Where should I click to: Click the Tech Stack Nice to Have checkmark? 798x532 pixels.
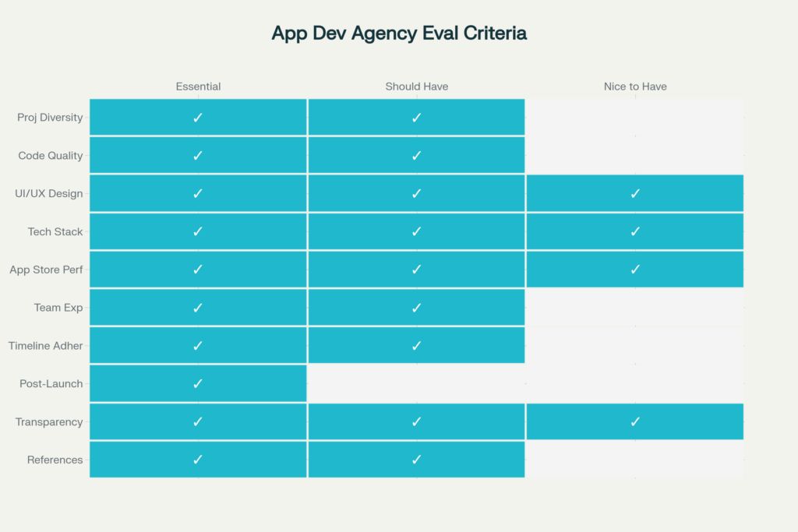pyautogui.click(x=635, y=231)
